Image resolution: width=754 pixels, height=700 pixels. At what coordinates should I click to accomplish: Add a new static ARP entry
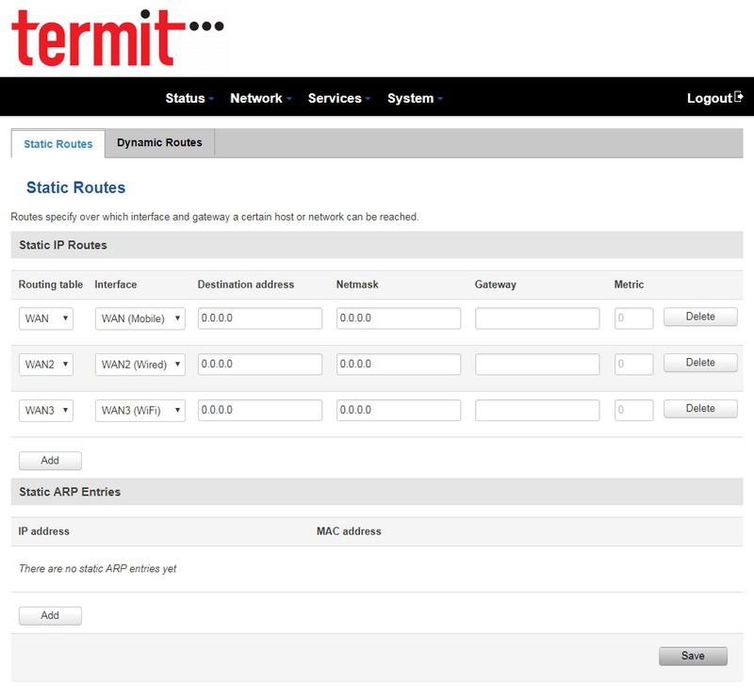point(50,615)
